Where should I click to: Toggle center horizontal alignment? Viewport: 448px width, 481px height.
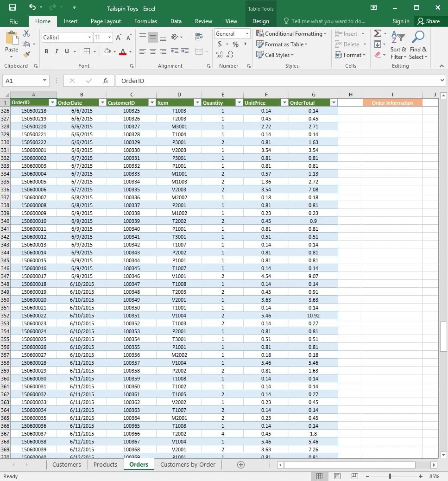tap(153, 51)
